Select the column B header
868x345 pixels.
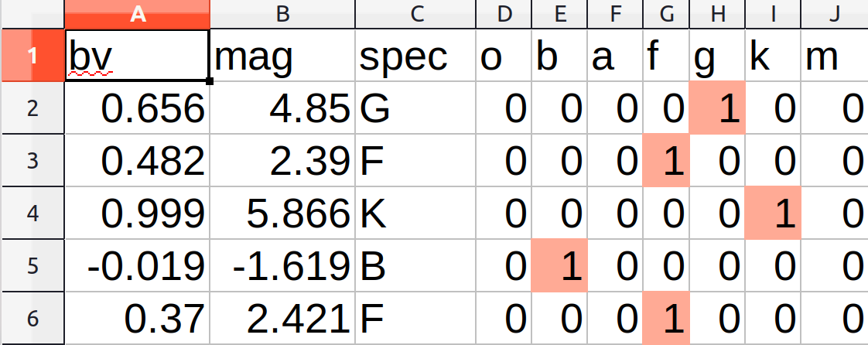pos(282,14)
